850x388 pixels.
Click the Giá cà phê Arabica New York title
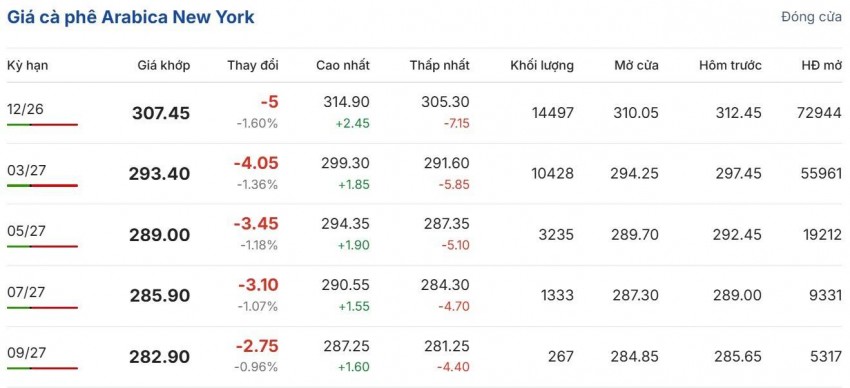click(130, 17)
